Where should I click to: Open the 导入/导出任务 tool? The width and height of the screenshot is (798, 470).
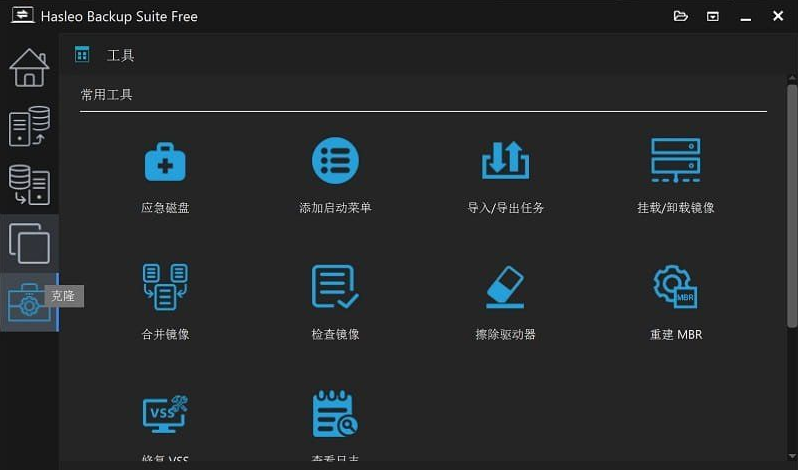tap(505, 161)
